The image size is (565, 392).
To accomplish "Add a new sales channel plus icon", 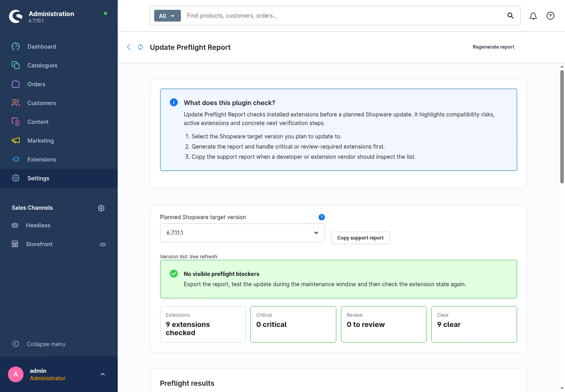I will (101, 208).
